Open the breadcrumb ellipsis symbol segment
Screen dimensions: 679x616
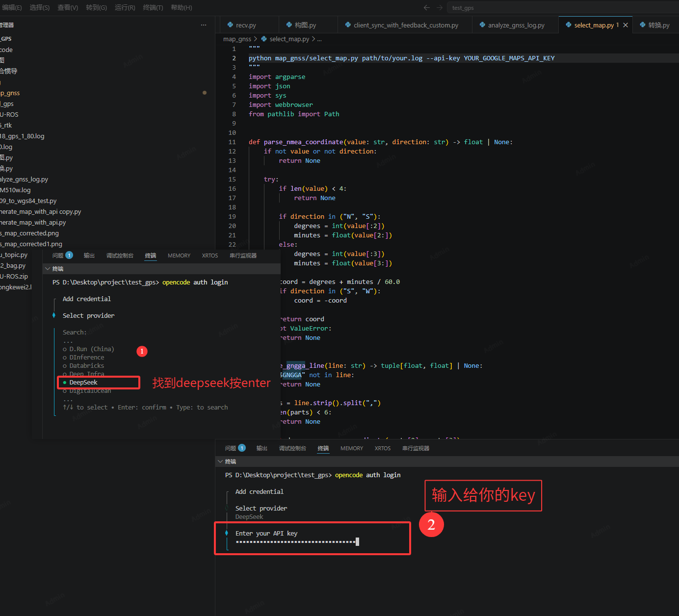pyautogui.click(x=319, y=39)
